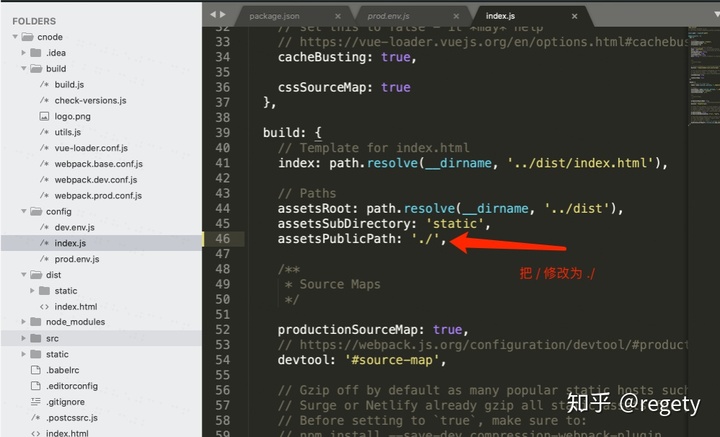Click the JS icon beside build.js

coord(44,84)
